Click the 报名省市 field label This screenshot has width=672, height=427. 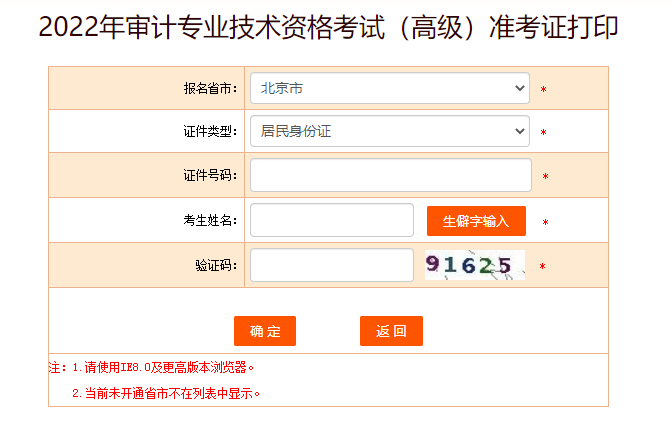pyautogui.click(x=210, y=88)
